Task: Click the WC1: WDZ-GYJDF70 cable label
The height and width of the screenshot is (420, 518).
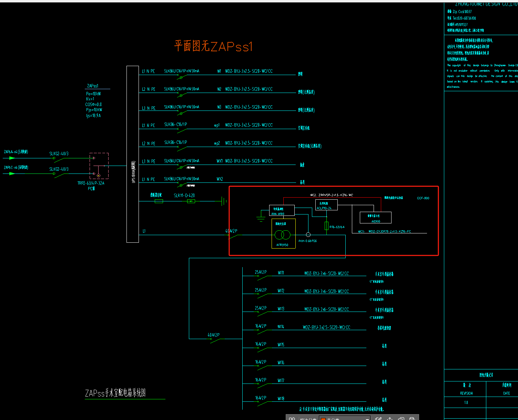Action: pos(384,232)
